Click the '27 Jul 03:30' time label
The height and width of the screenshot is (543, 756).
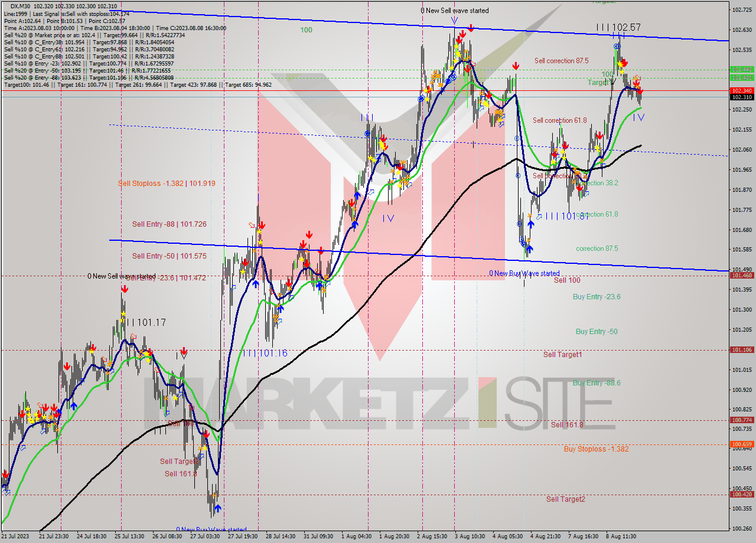pos(204,537)
